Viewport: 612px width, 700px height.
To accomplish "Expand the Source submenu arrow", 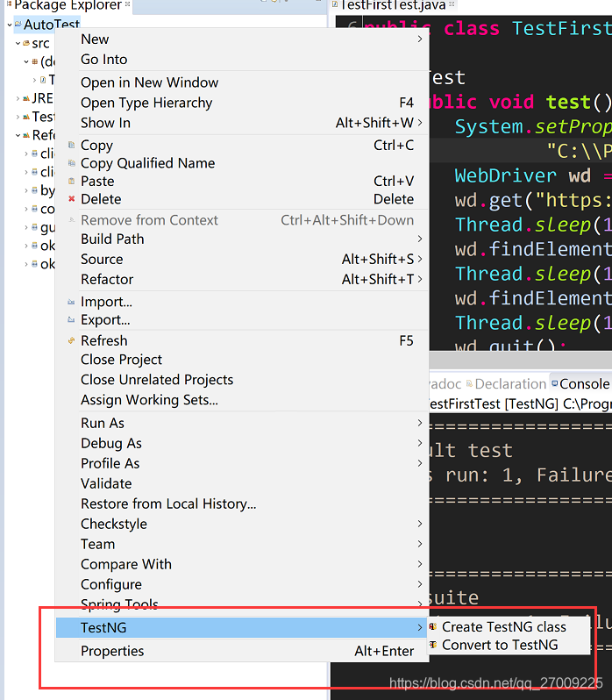I will click(x=420, y=259).
